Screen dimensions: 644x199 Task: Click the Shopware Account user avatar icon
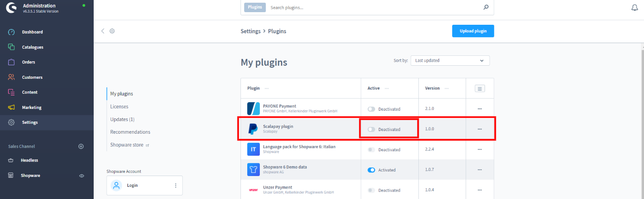(x=117, y=185)
